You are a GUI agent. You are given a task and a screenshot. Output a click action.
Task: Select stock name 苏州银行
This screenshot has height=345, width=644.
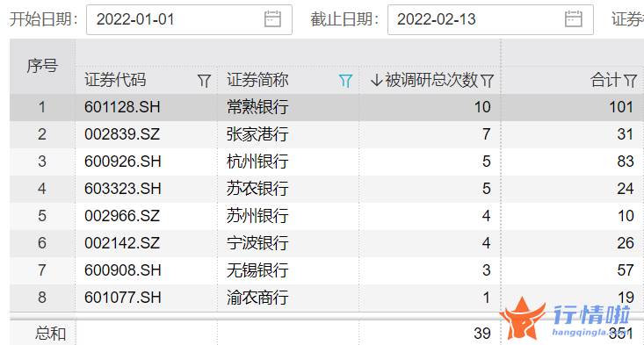pyautogui.click(x=257, y=216)
